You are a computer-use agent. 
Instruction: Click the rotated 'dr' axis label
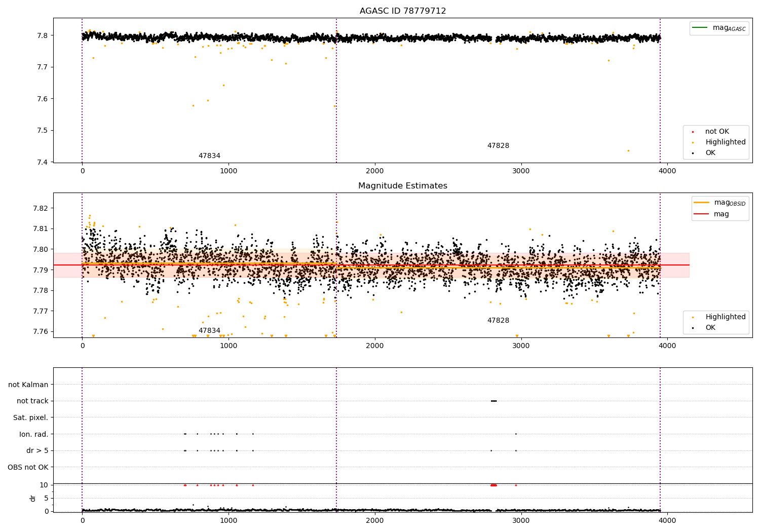33,498
